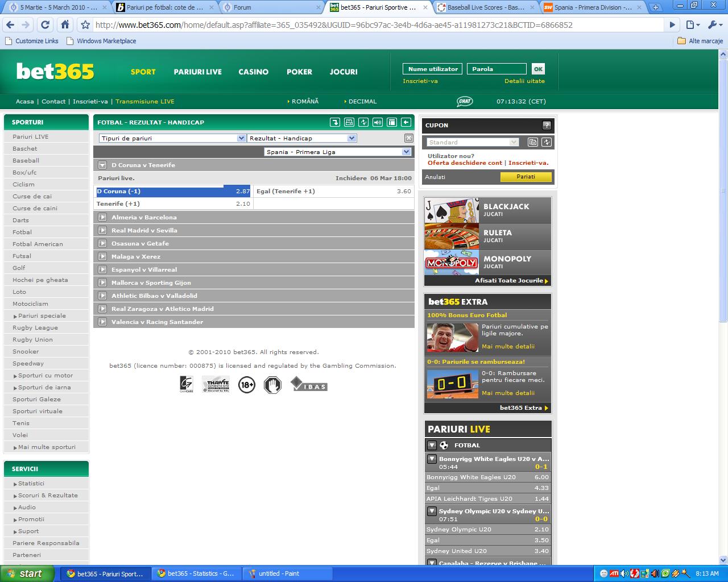
Task: Click the Nume utilizator input field
Action: tap(433, 69)
